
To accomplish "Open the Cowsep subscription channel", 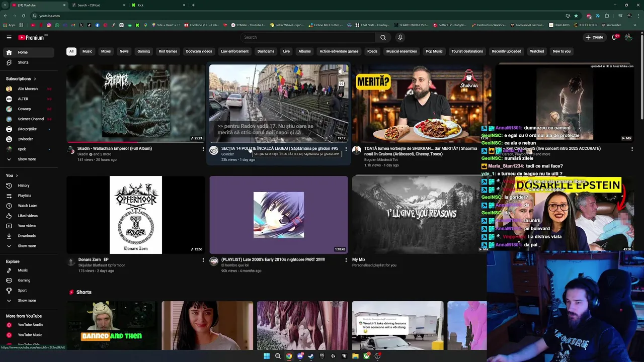I will (x=28, y=109).
